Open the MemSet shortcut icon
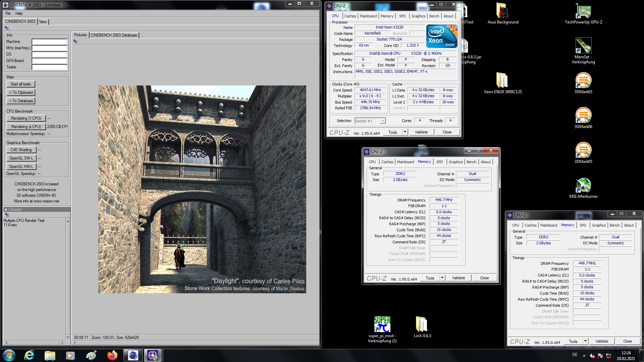This screenshot has height=362, width=644. 583,45
